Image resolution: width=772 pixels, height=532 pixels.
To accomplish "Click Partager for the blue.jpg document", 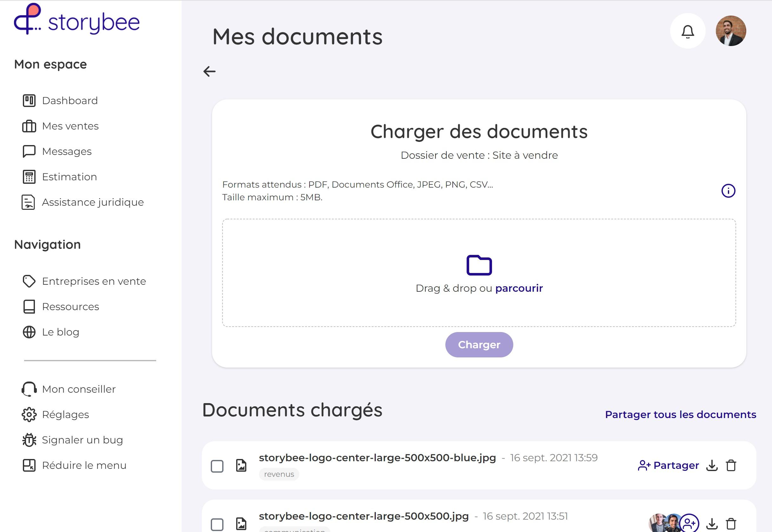I will (668, 465).
